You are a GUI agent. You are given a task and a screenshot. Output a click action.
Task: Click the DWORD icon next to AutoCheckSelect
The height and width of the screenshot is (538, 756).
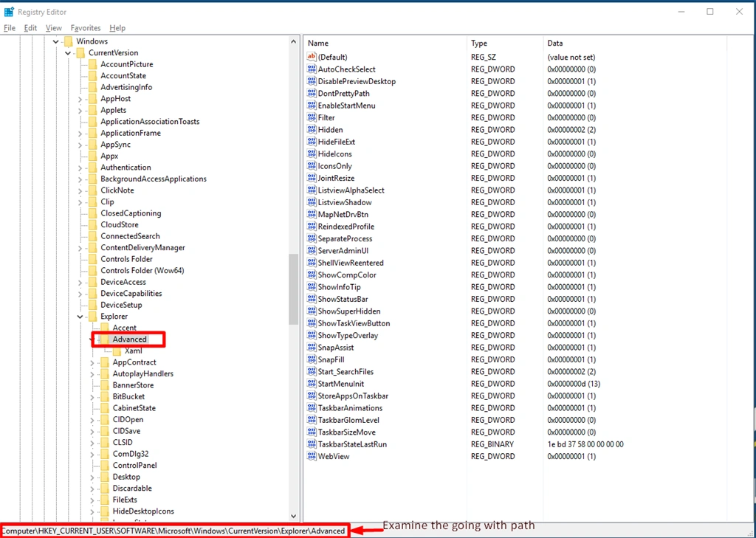(312, 69)
